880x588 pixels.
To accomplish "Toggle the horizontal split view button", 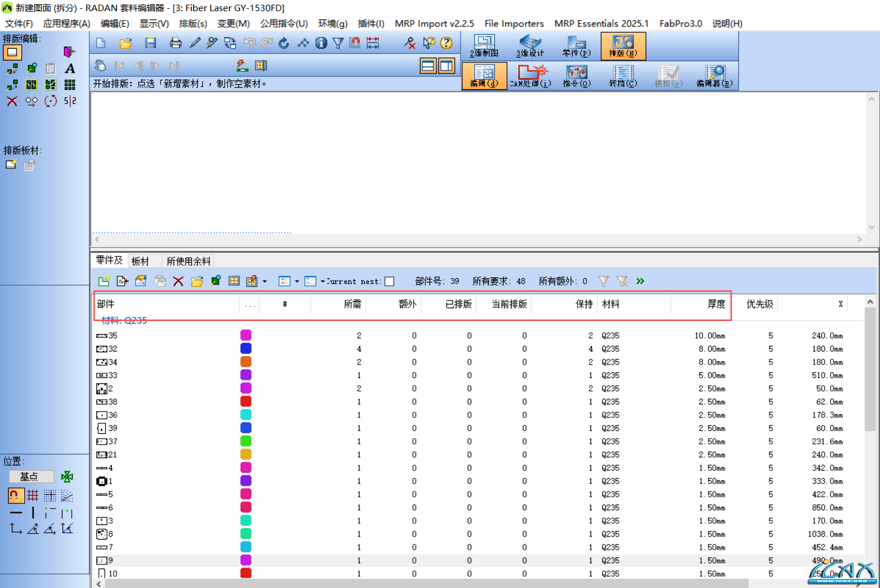I will (428, 66).
